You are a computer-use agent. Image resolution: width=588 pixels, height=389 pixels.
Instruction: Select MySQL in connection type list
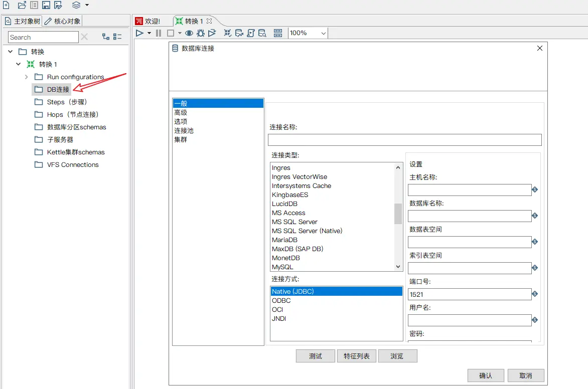pyautogui.click(x=282, y=267)
